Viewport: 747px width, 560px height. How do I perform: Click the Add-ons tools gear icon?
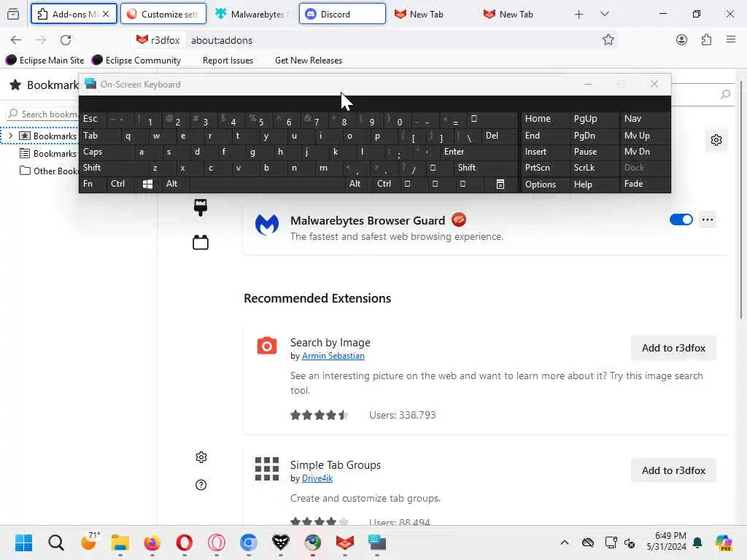coord(716,140)
